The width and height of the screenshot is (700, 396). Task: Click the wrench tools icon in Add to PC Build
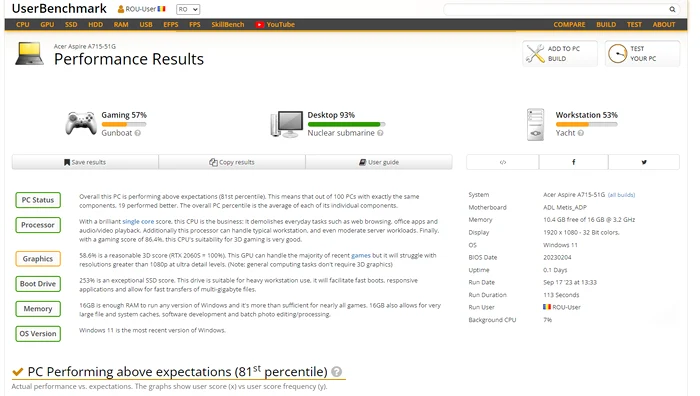(x=535, y=54)
